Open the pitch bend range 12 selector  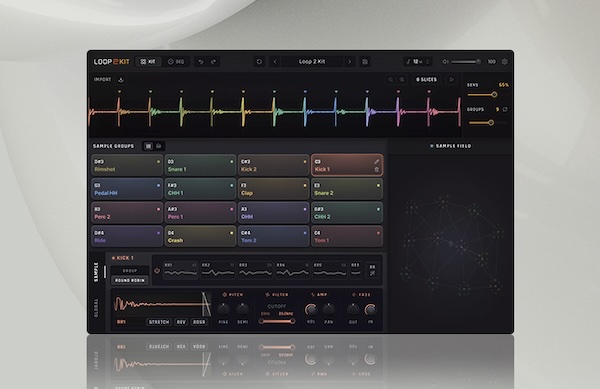pyautogui.click(x=418, y=62)
